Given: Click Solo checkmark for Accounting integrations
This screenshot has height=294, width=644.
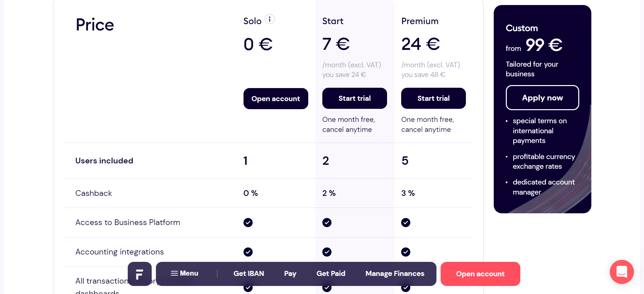Looking at the screenshot, I should pyautogui.click(x=248, y=252).
